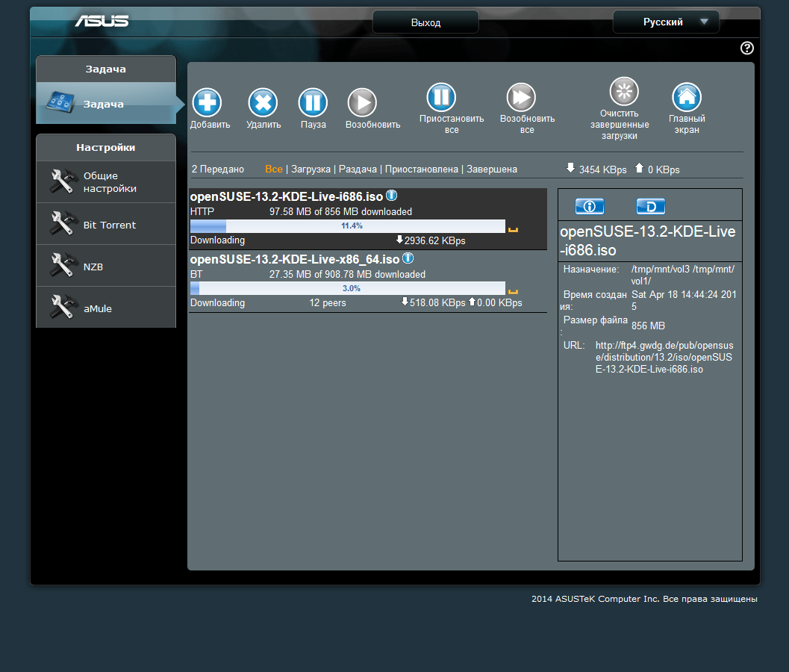Screen dimensions: 789x672
Task: Click the 3454 KBps download speed
Action: pos(602,169)
